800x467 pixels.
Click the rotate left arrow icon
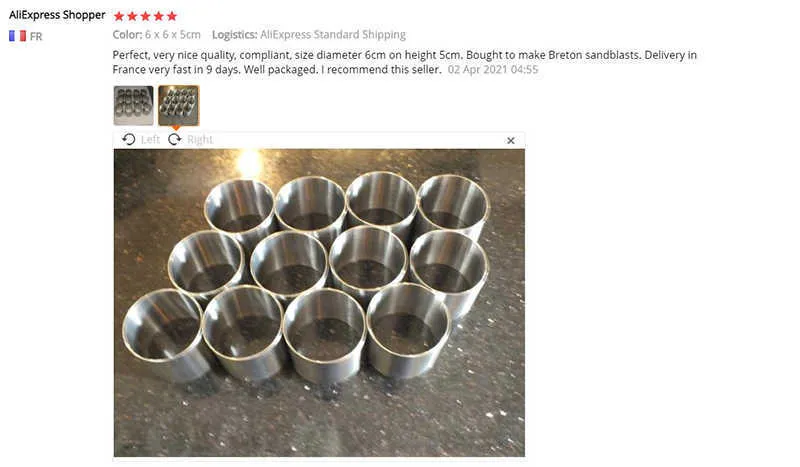click(x=129, y=139)
